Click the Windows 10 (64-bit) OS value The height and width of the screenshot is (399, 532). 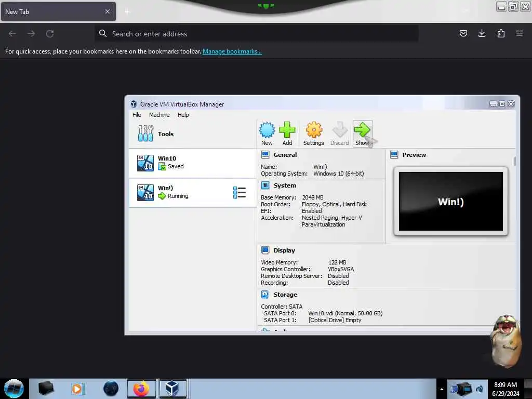pyautogui.click(x=339, y=174)
